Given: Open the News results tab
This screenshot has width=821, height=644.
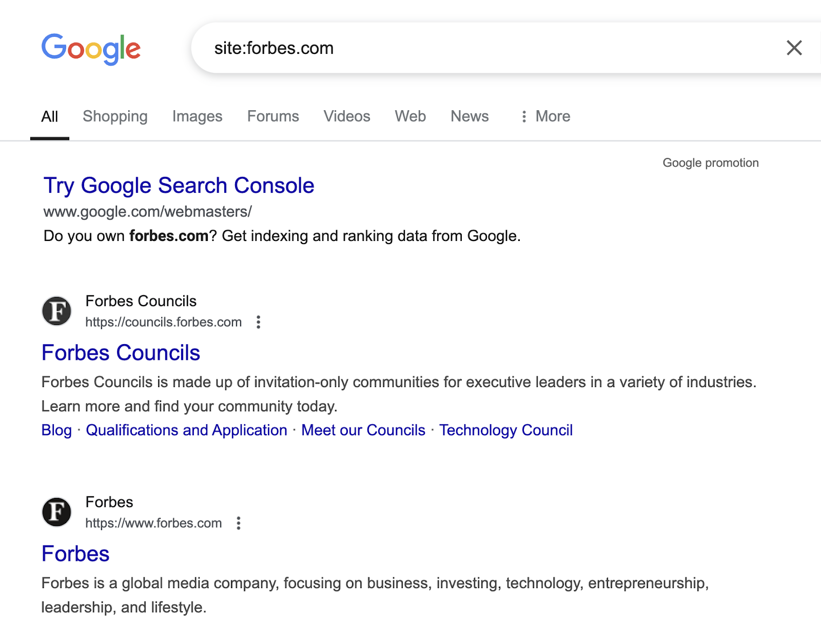Looking at the screenshot, I should [x=469, y=116].
